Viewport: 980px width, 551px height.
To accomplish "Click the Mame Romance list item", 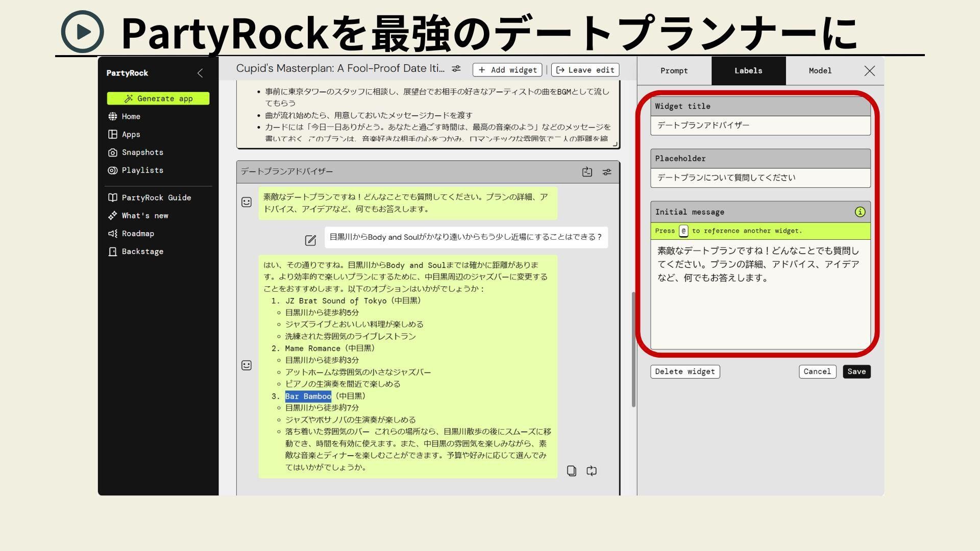I will click(330, 348).
